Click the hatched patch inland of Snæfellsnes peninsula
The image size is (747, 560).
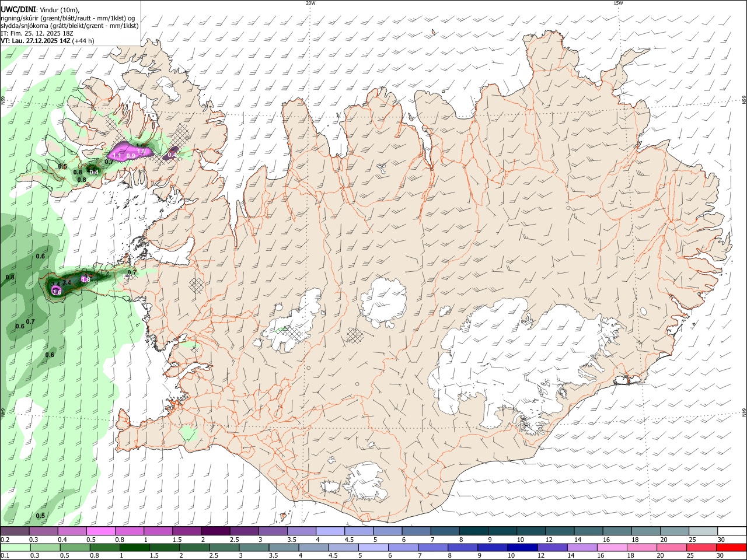[x=197, y=285]
